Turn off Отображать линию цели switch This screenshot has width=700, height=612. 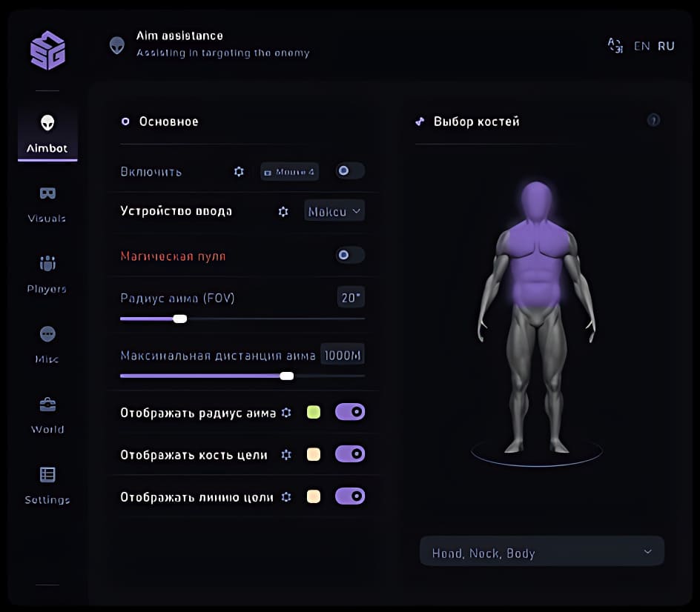(x=350, y=496)
